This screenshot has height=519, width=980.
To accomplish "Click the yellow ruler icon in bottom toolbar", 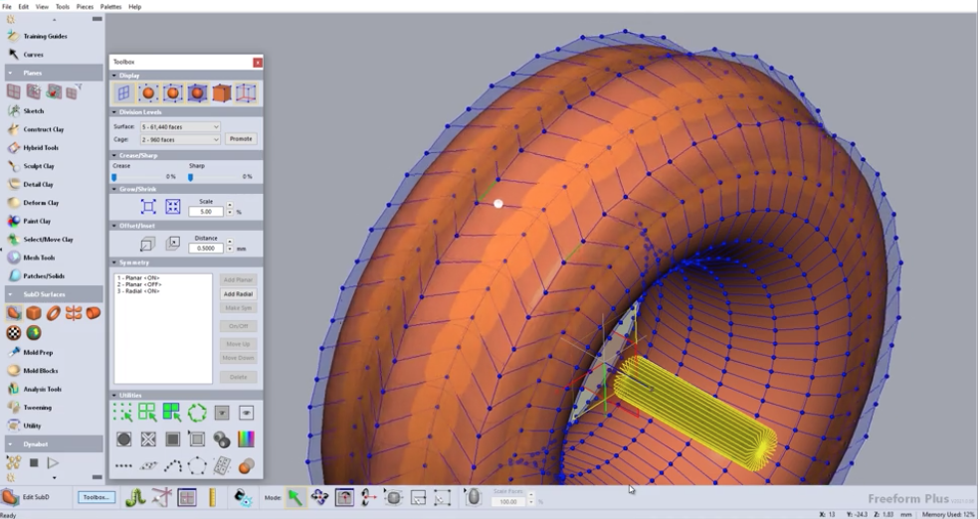I will click(212, 497).
